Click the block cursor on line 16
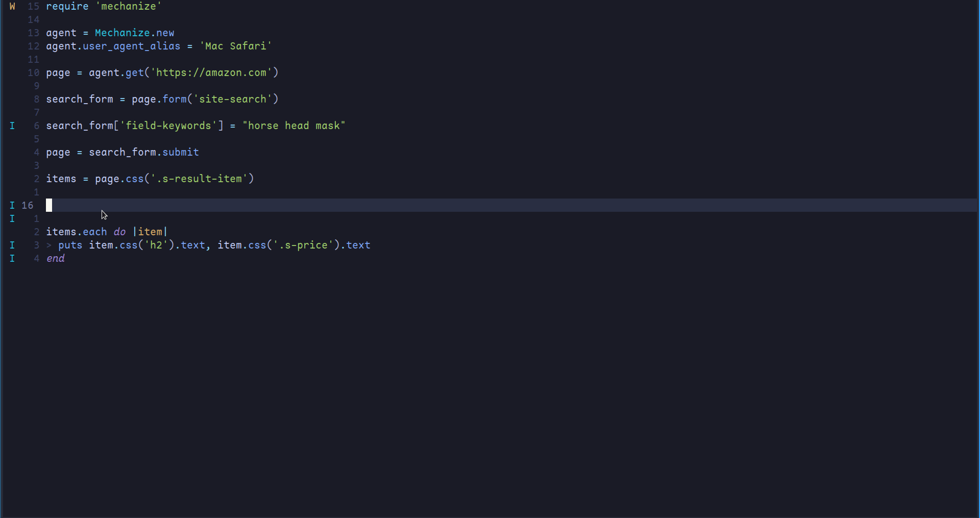Screen dimensions: 980x518 click(x=49, y=205)
